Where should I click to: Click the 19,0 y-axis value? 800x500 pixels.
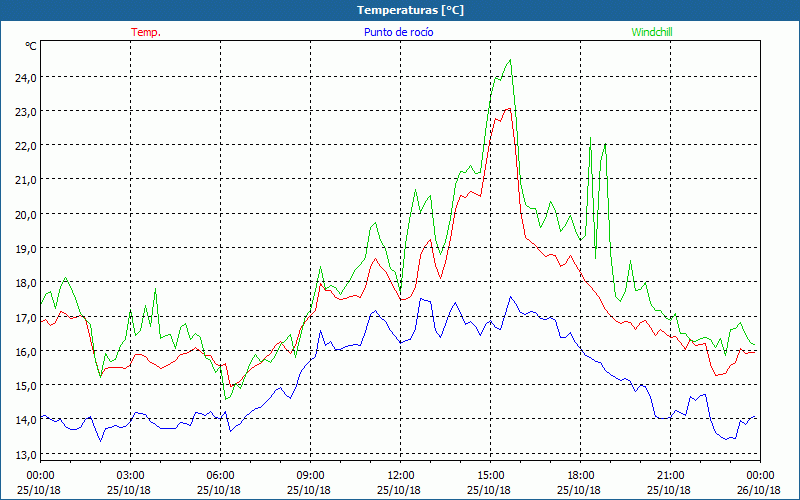(x=26, y=249)
